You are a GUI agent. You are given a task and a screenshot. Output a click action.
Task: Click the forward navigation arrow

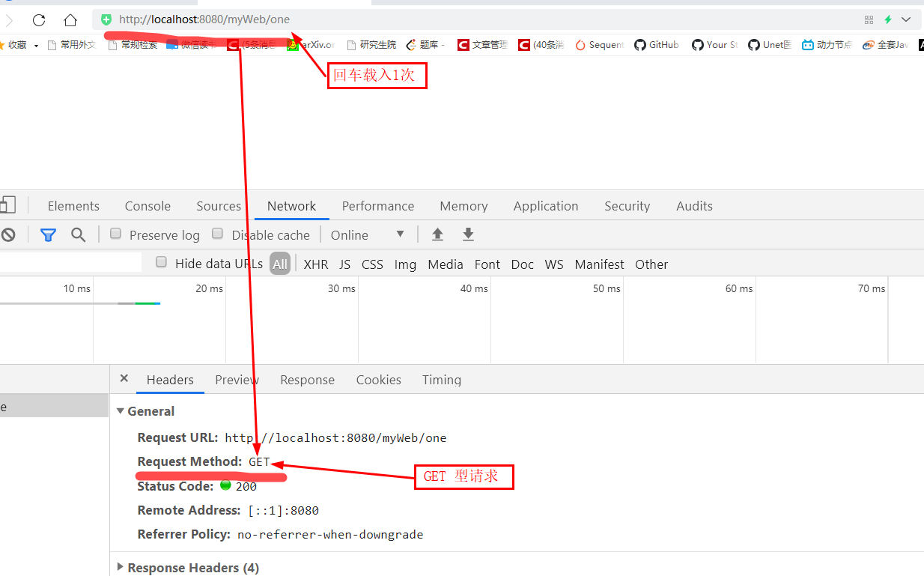[9, 20]
